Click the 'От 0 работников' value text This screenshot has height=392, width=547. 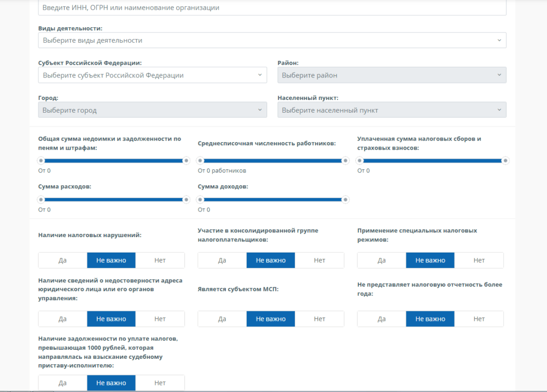pyautogui.click(x=222, y=171)
